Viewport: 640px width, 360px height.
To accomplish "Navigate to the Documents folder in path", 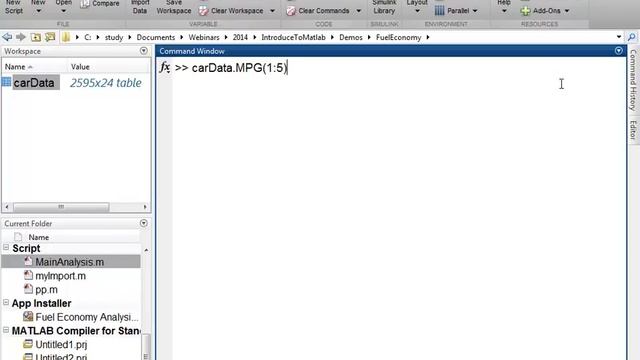I will point(156,38).
